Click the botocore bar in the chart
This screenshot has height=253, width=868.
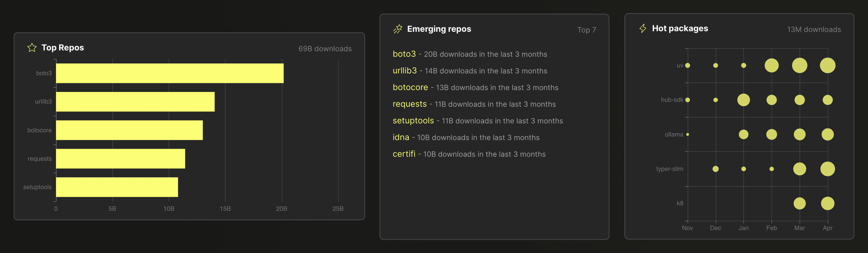tap(129, 130)
